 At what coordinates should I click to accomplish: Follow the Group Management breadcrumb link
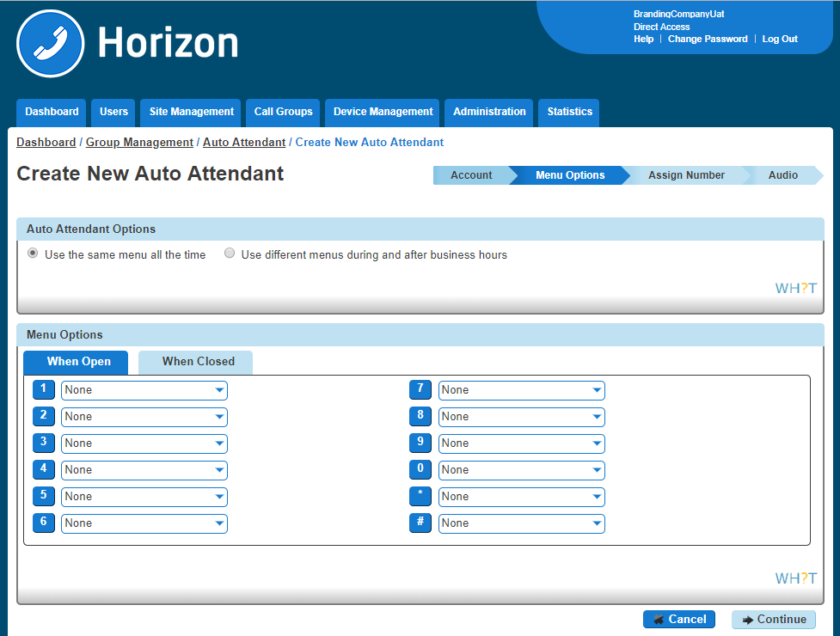(139, 143)
